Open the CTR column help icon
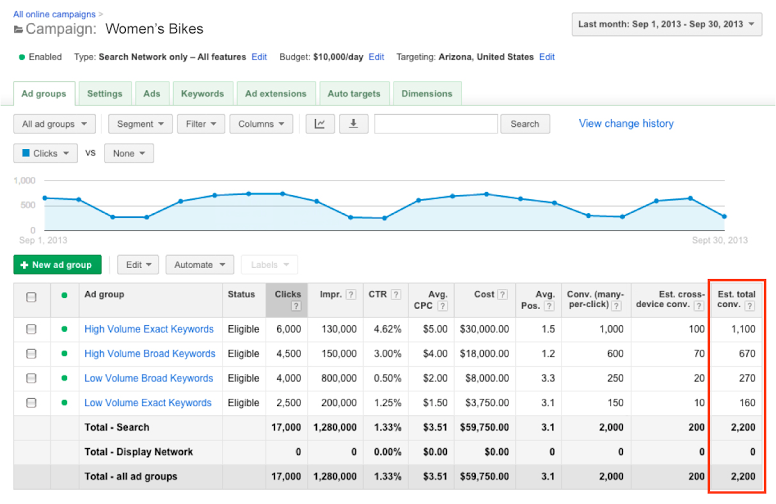This screenshot has height=504, width=776. click(x=396, y=295)
